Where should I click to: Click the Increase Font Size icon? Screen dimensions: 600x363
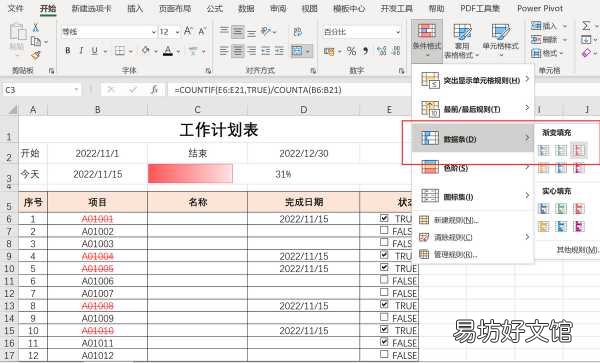pos(188,31)
